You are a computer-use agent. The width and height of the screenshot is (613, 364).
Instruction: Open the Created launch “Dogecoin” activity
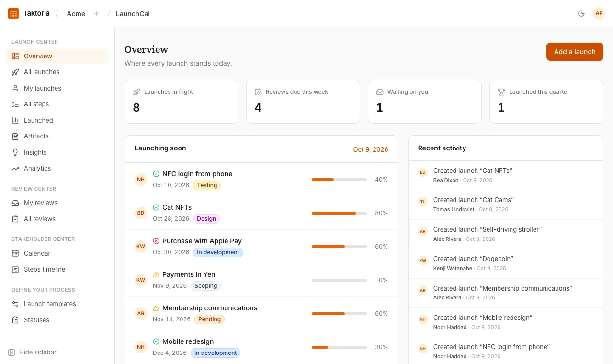[x=505, y=263]
